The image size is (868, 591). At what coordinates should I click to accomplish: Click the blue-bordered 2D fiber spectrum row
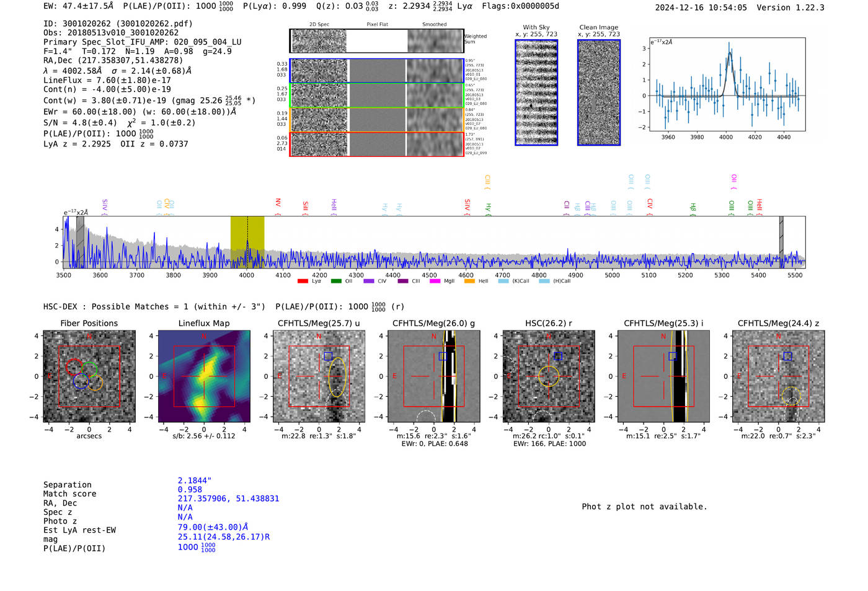coord(376,71)
